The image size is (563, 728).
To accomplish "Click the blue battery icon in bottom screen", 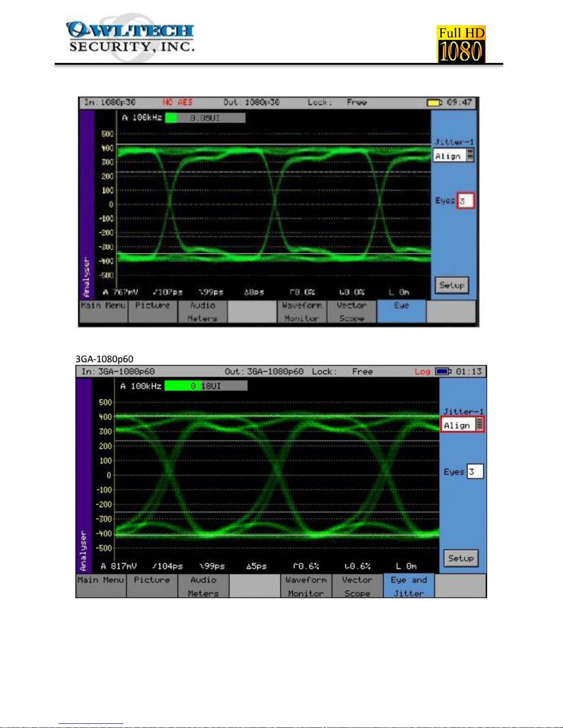I will 444,372.
